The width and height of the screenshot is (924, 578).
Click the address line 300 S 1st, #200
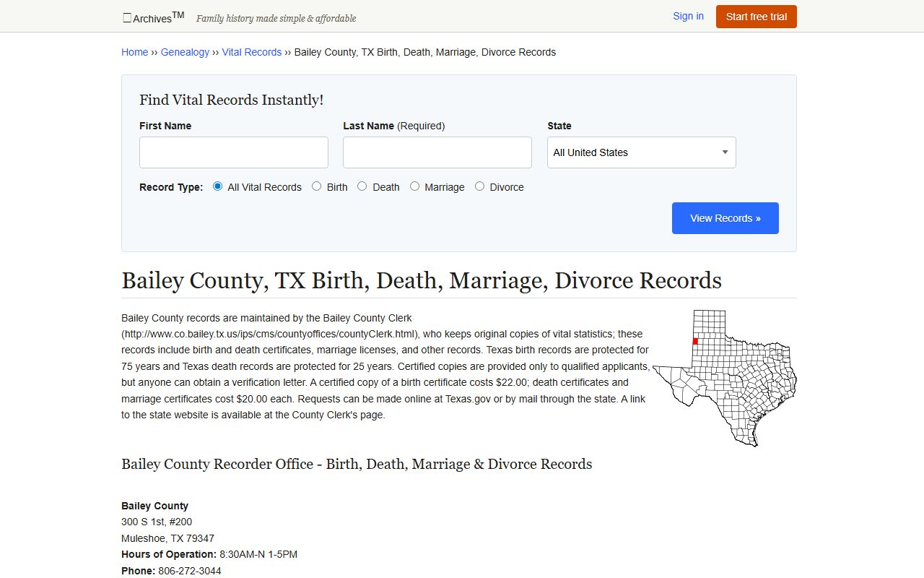(x=157, y=522)
